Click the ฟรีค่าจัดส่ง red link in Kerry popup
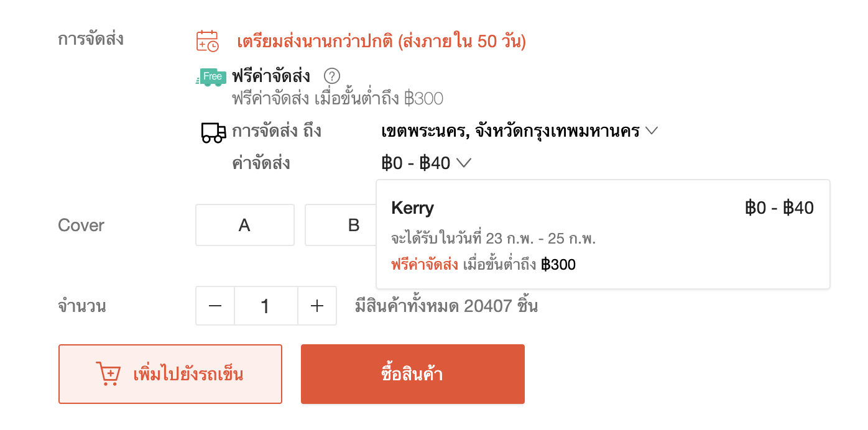 [425, 265]
